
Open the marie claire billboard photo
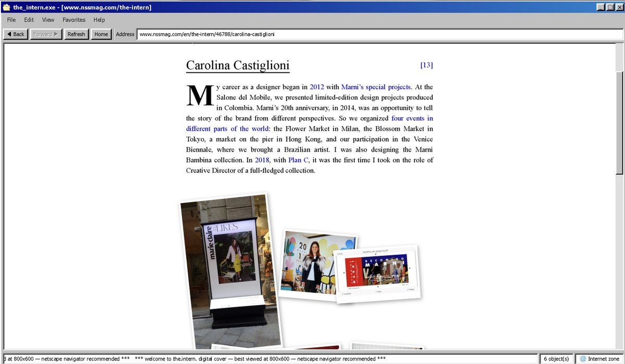pos(231,271)
